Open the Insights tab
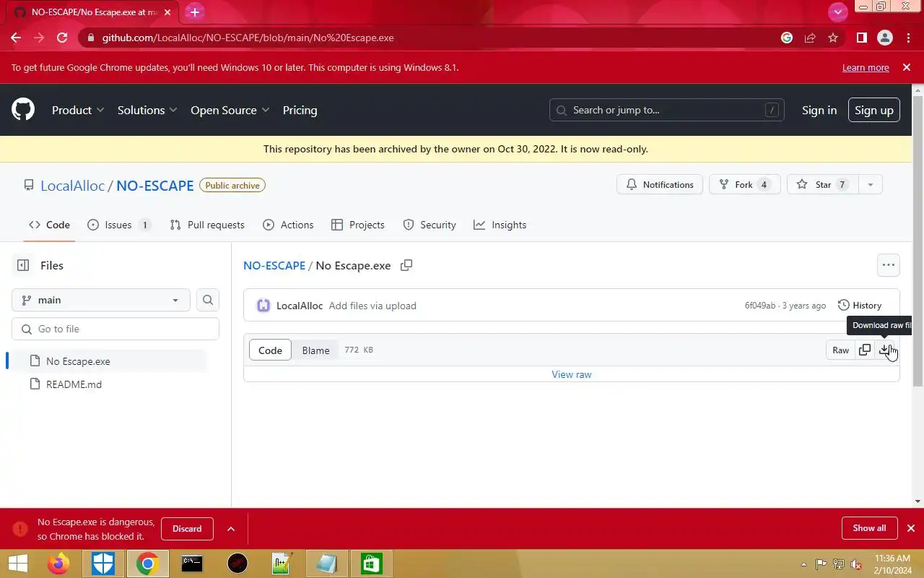Screen dimensions: 924x578 click(500, 225)
